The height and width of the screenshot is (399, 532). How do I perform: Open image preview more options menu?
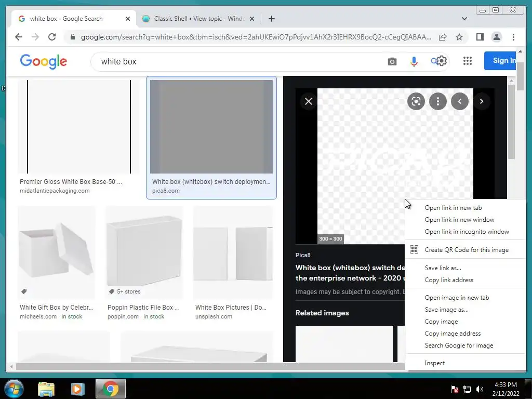pyautogui.click(x=437, y=101)
